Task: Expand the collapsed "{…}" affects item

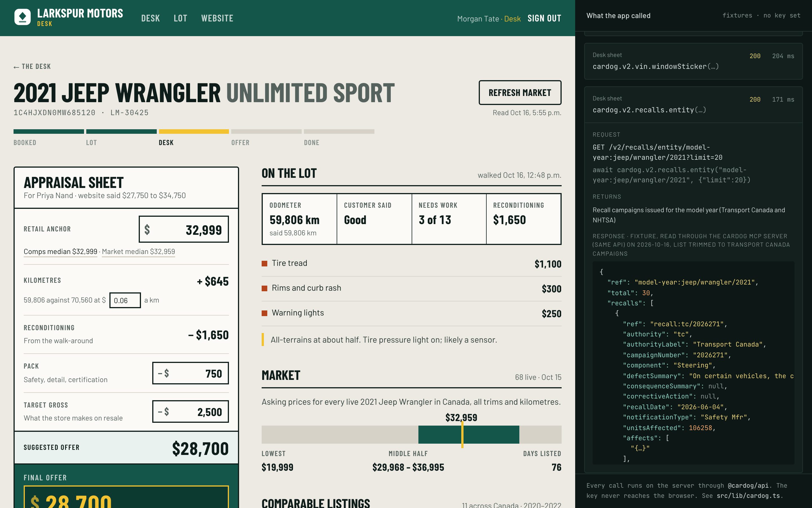Action: [x=640, y=448]
